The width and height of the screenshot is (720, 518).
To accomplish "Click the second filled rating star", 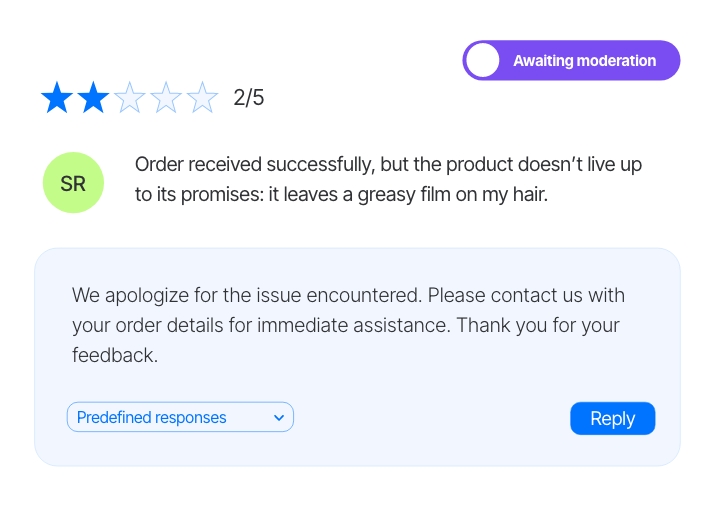I will [93, 98].
